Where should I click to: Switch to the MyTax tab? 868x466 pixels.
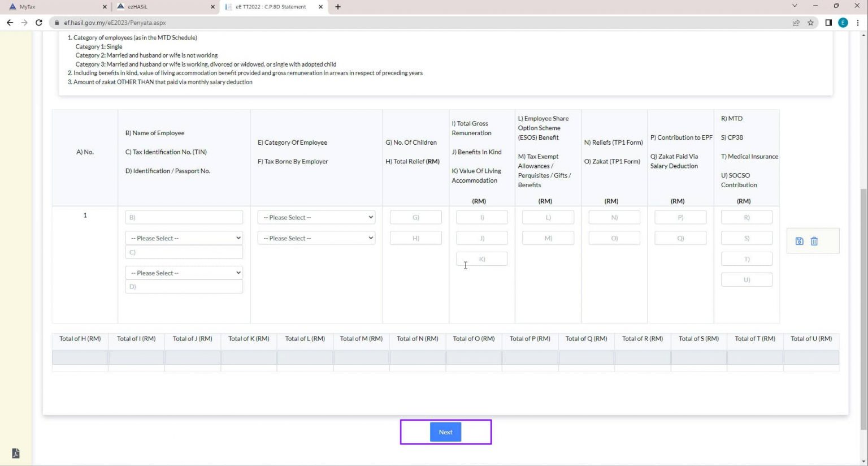pyautogui.click(x=57, y=6)
